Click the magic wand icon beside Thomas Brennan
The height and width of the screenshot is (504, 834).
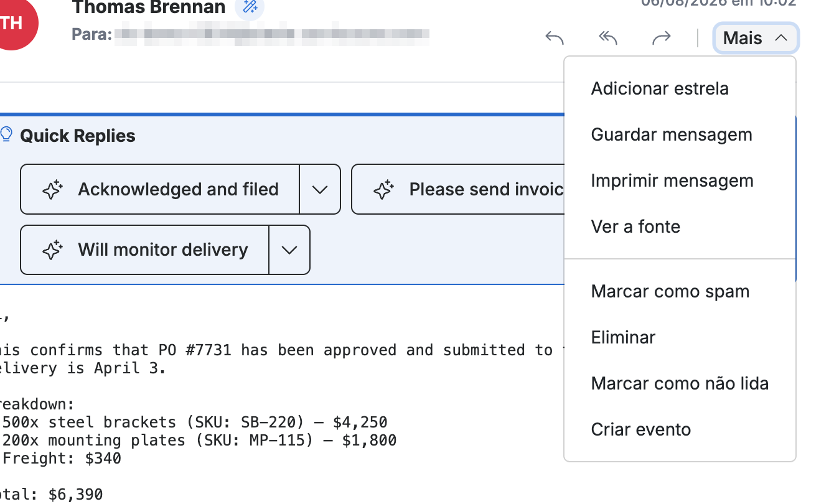coord(250,7)
